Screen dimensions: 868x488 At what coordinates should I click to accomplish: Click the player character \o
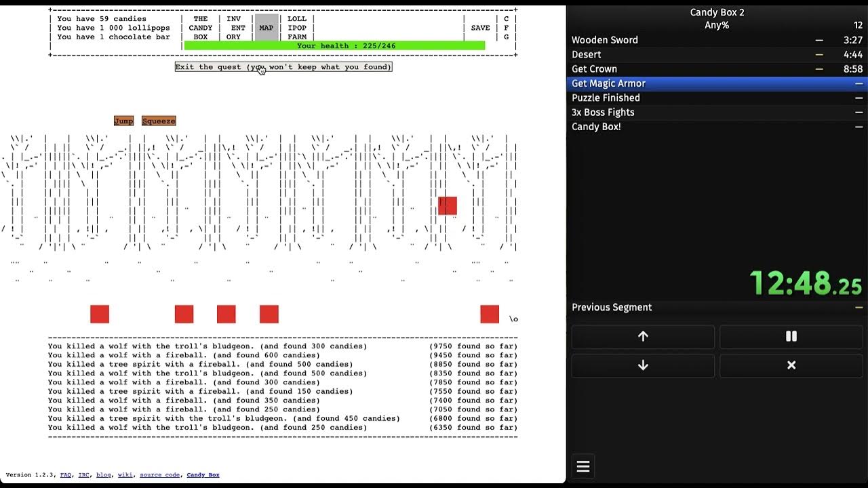513,319
